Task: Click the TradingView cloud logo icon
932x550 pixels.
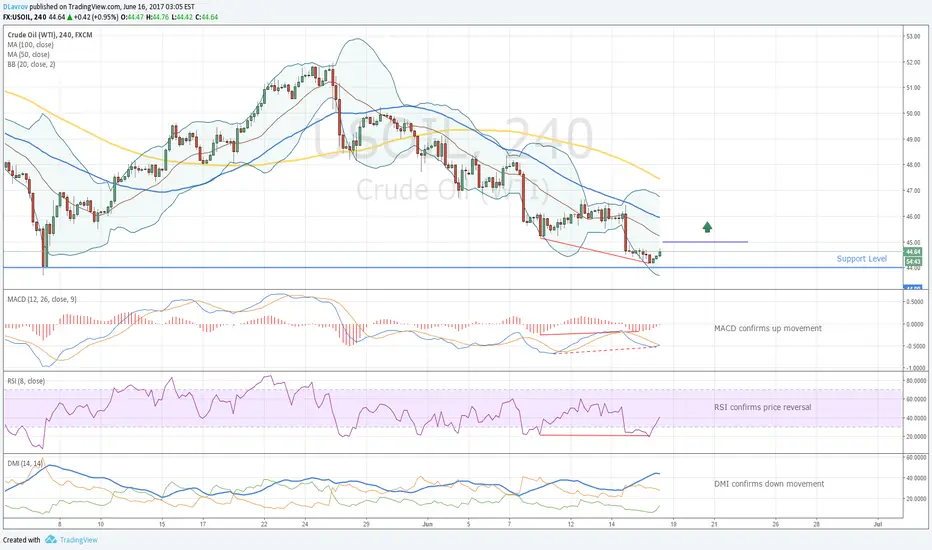Action: (51, 539)
